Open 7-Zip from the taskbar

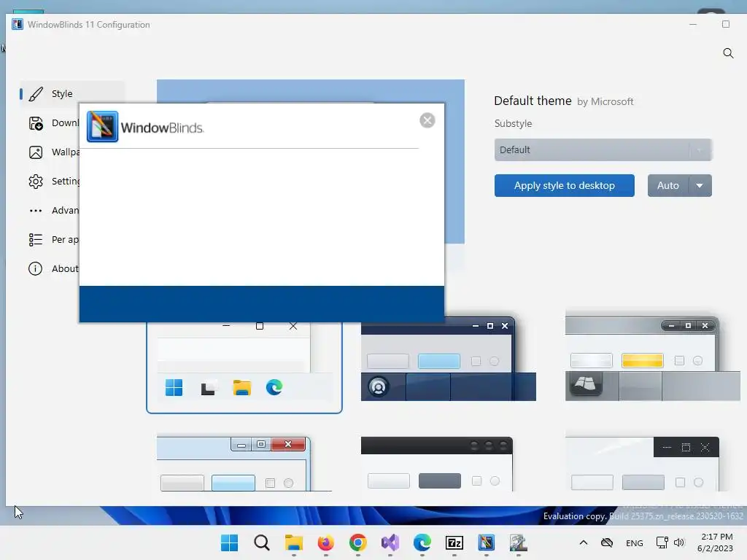tap(454, 542)
